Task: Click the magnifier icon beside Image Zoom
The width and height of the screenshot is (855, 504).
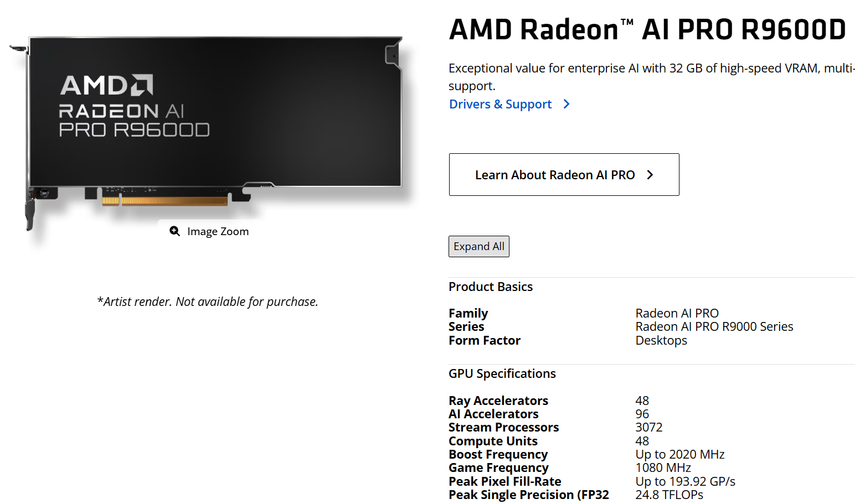Action: (174, 231)
